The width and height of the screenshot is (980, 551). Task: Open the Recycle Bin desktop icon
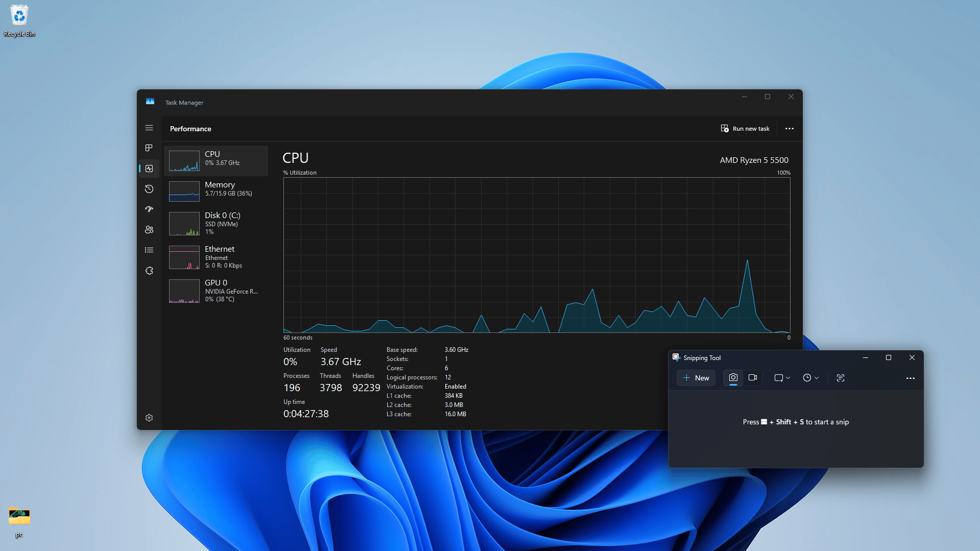[19, 20]
